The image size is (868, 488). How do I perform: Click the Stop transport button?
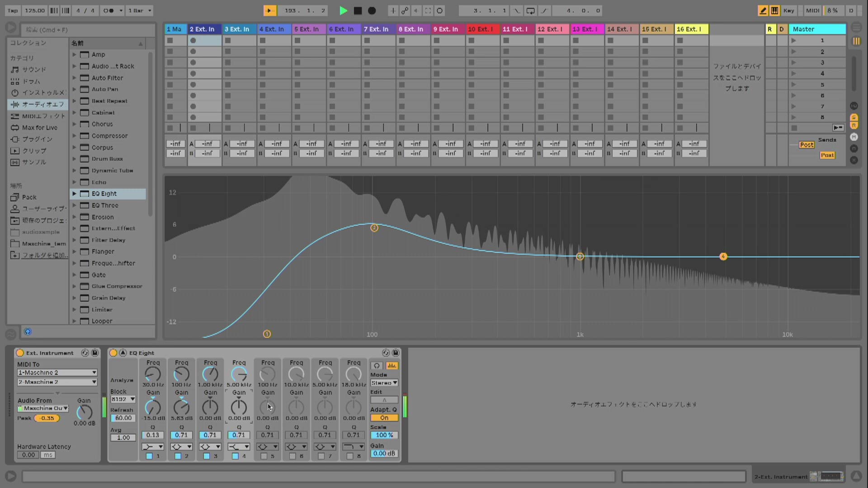pos(358,10)
